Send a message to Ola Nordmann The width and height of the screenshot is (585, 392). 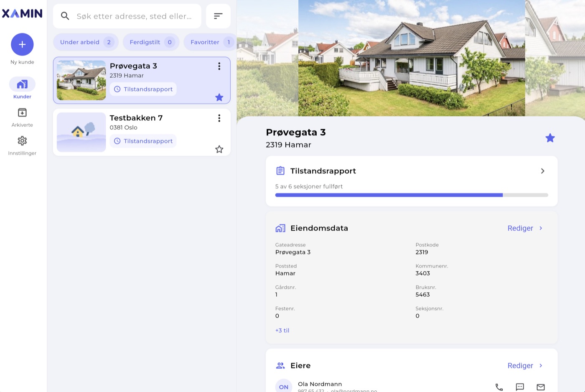[x=520, y=387]
